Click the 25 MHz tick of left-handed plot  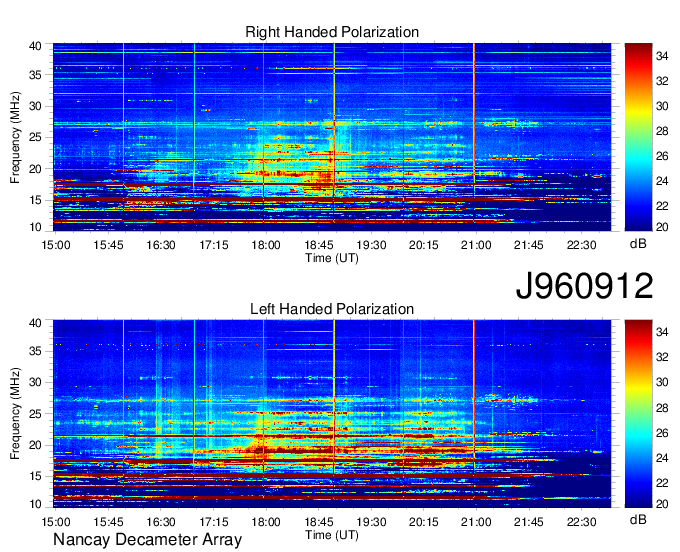tap(35, 414)
